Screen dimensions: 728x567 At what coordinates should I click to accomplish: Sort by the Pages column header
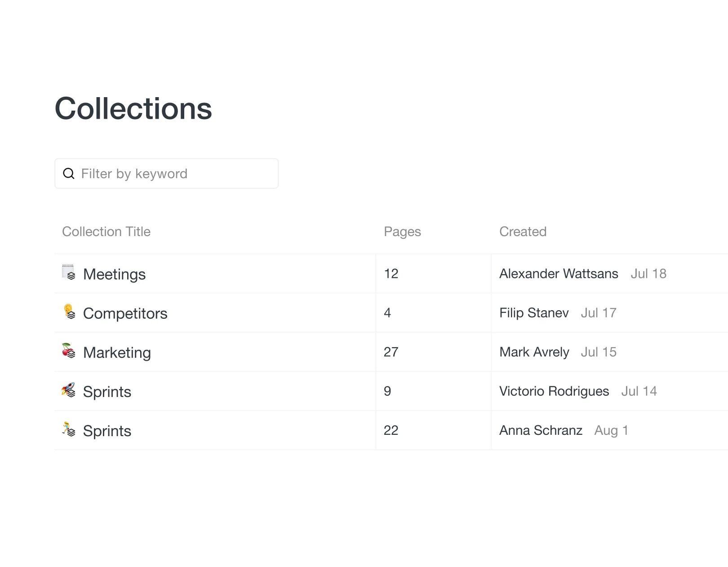tap(402, 232)
